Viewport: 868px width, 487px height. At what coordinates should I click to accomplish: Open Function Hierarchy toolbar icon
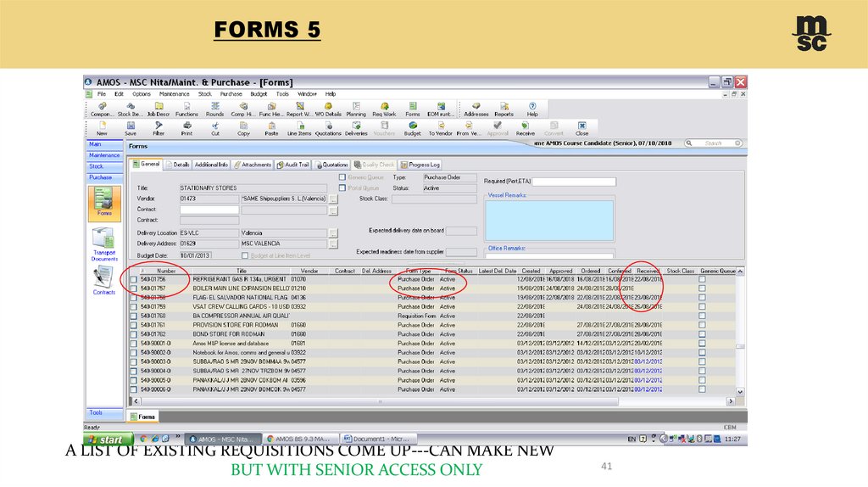(271, 109)
